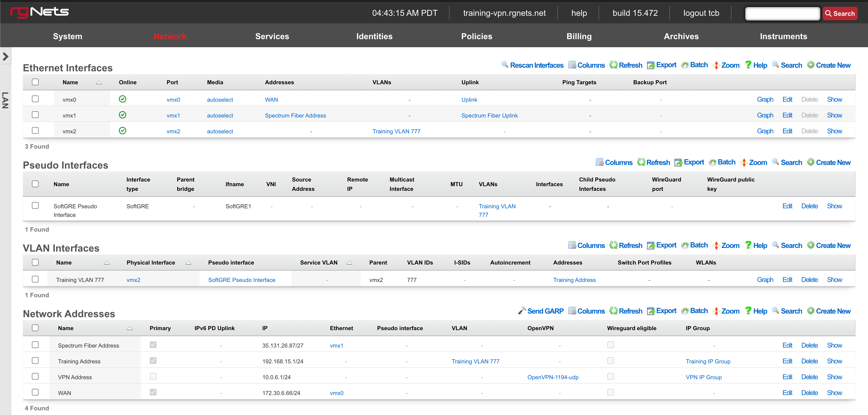
Task: Select all Ethernet Interfaces header checkbox
Action: (35, 82)
